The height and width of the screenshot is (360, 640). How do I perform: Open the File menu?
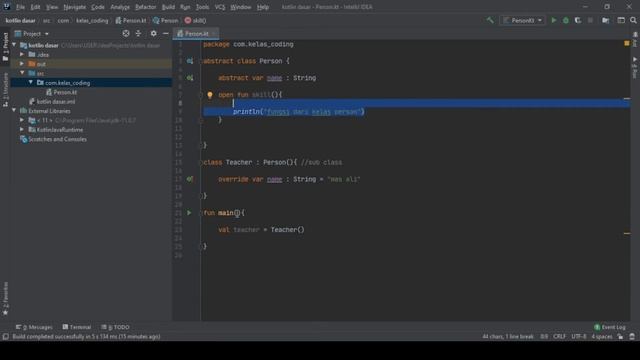[x=20, y=7]
